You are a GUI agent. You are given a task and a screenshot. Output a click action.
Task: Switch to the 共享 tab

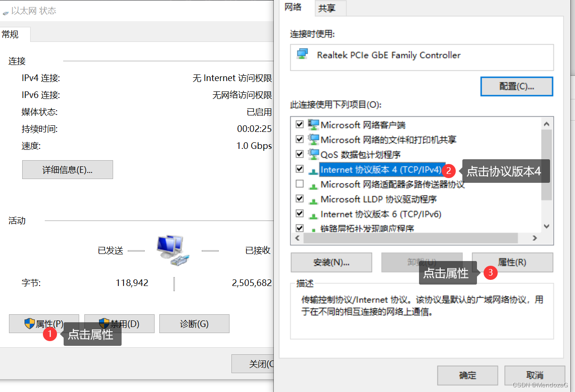tap(327, 8)
